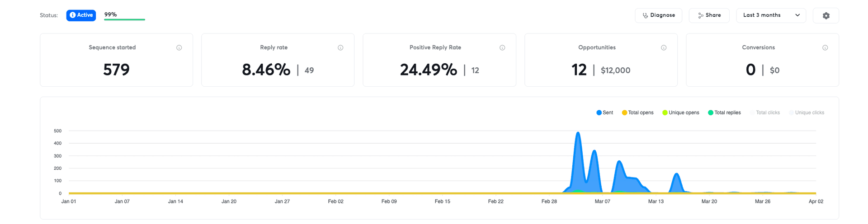
Task: Click the Opportunities card title
Action: [597, 47]
